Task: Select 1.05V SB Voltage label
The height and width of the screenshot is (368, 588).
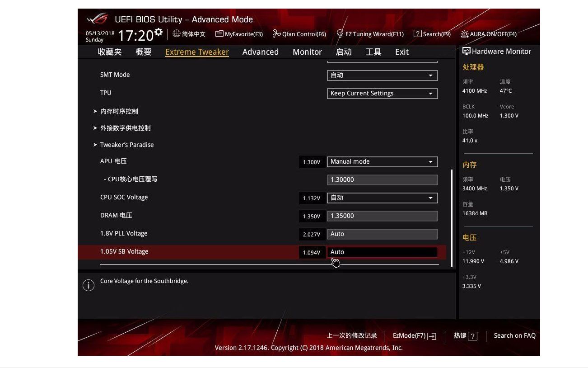Action: [124, 252]
